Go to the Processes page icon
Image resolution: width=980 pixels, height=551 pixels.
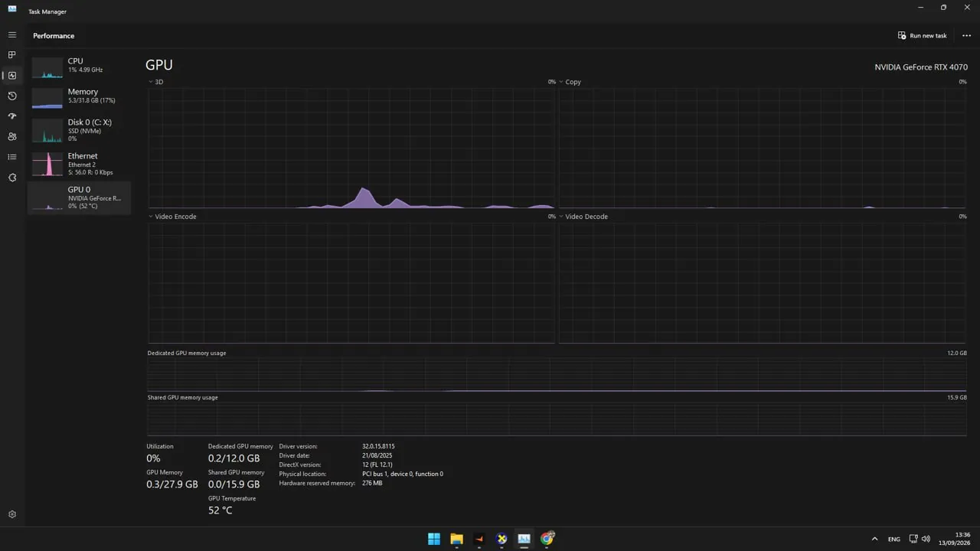tap(12, 55)
